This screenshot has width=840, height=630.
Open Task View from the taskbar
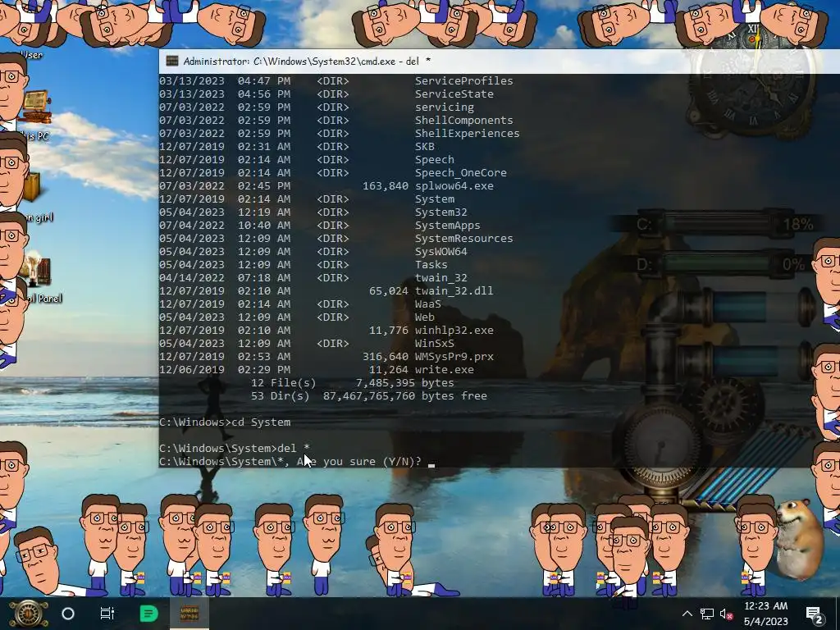107,614
